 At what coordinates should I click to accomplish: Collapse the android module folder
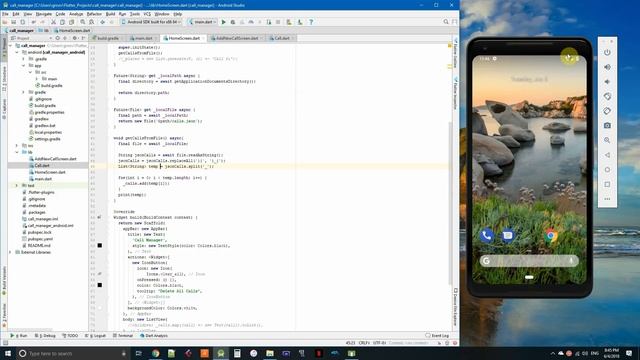point(17,52)
